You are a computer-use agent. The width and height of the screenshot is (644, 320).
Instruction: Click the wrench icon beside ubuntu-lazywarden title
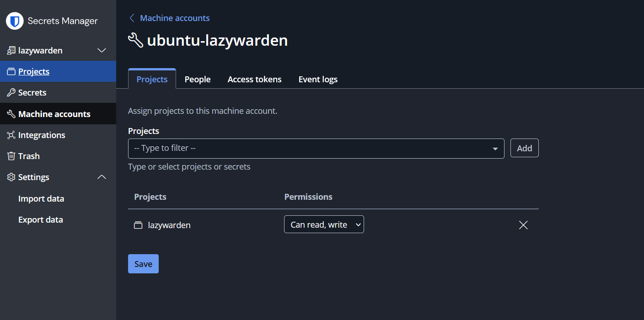(135, 40)
